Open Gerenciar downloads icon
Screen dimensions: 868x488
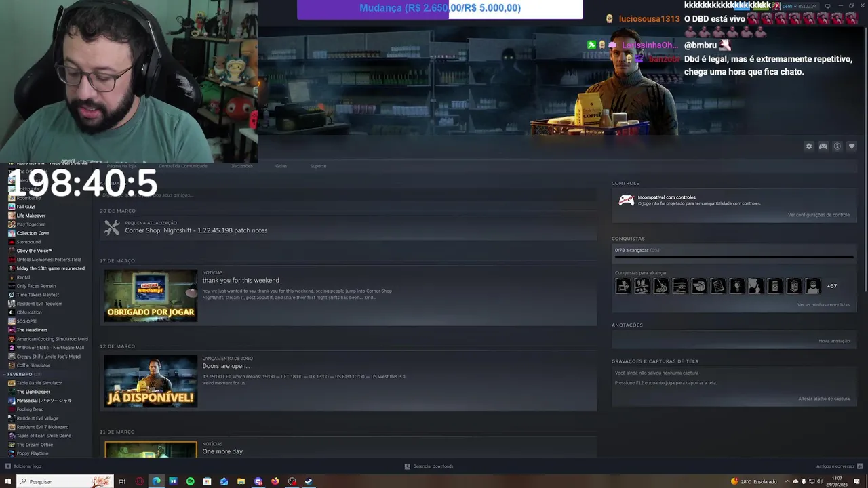[x=407, y=466]
